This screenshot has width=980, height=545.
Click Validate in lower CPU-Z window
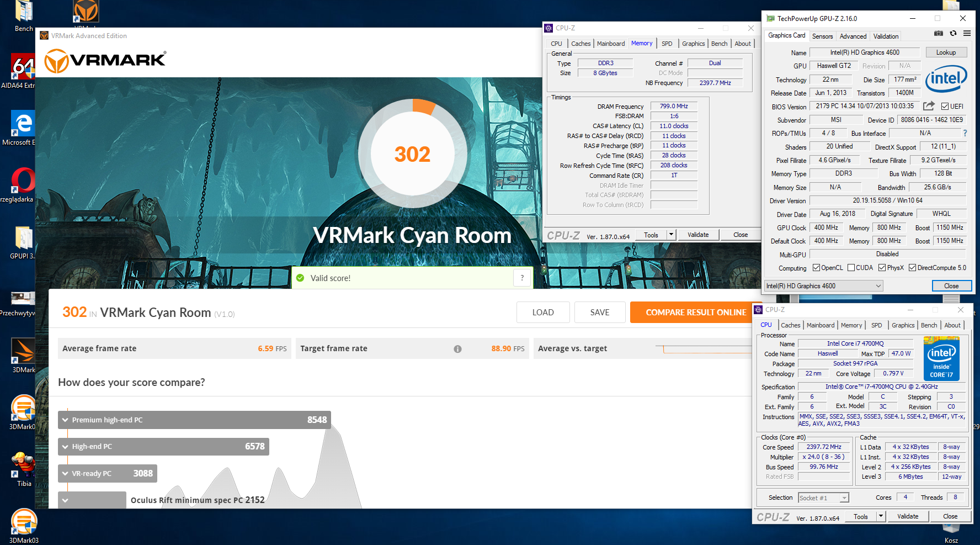click(x=908, y=516)
